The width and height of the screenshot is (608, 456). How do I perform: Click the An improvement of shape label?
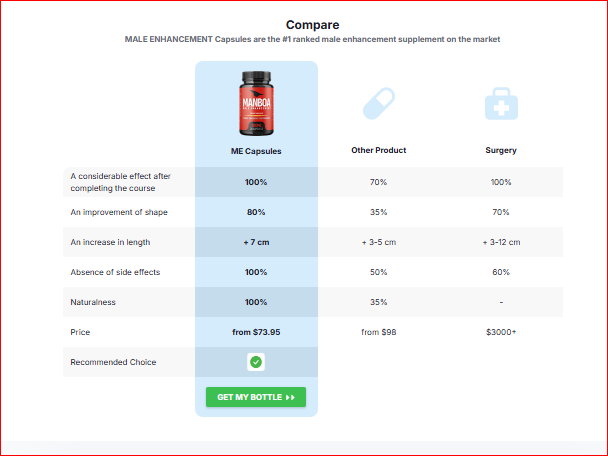click(x=119, y=212)
